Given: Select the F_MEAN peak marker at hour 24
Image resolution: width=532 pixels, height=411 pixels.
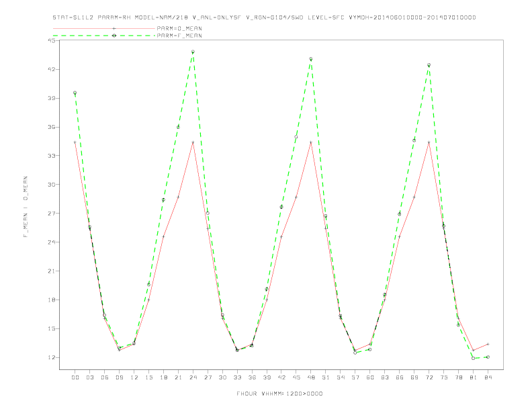Looking at the screenshot, I should coord(193,52).
